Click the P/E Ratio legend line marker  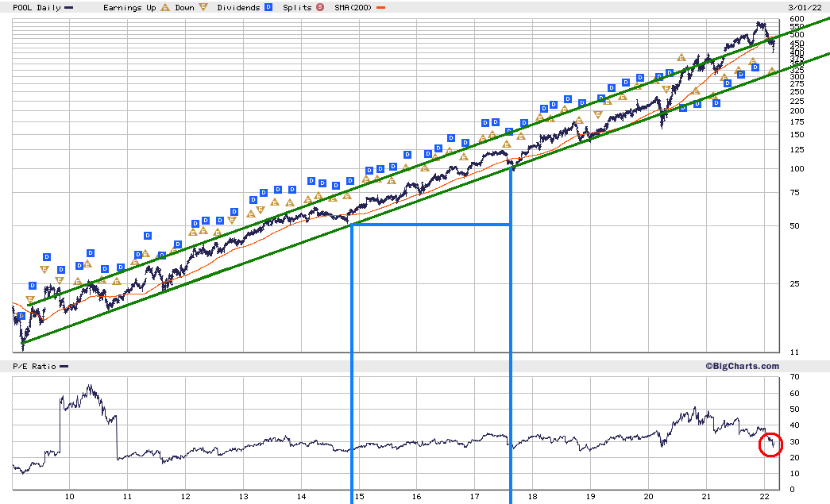64,367
